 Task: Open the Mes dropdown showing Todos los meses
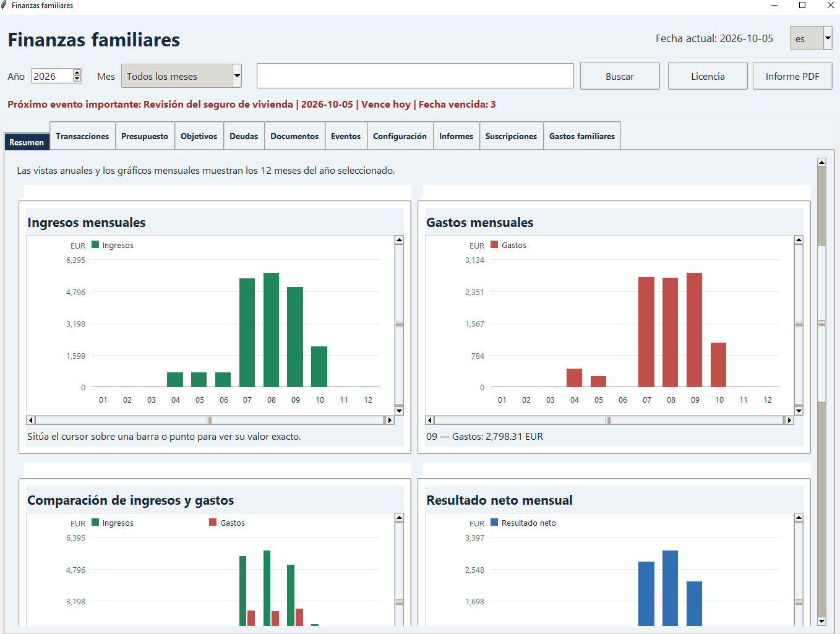click(181, 76)
